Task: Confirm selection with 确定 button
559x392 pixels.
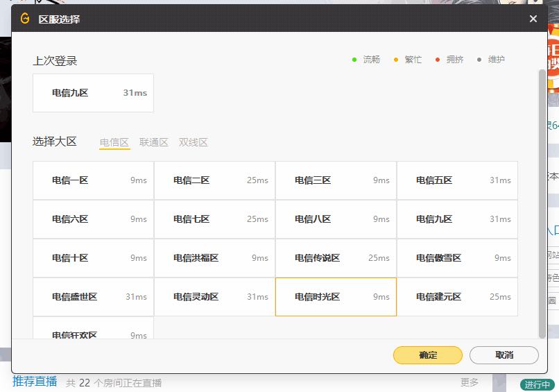Action: pos(428,355)
